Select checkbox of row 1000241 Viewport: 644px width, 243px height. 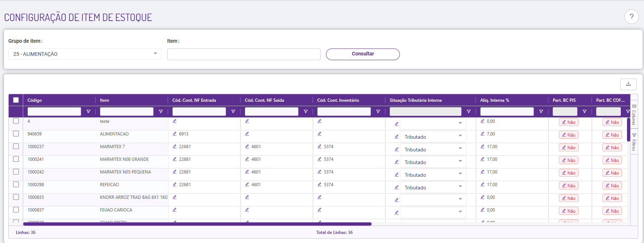coord(16,159)
